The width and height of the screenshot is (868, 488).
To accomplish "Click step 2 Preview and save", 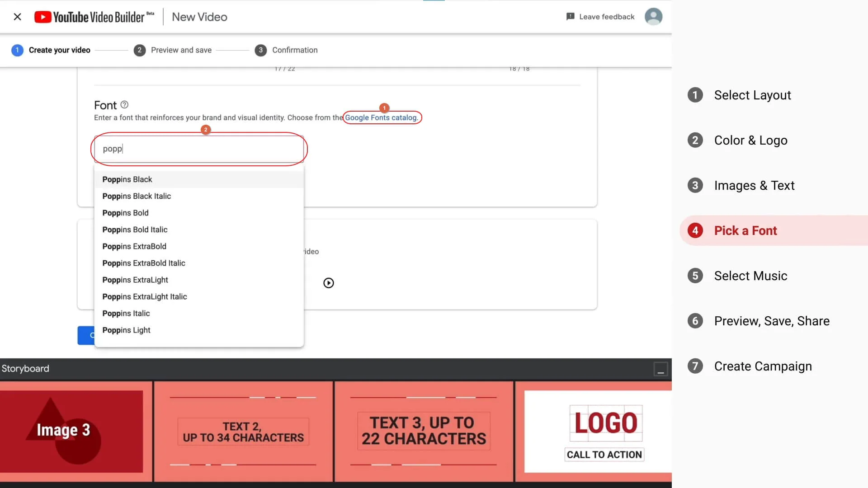I will [181, 50].
